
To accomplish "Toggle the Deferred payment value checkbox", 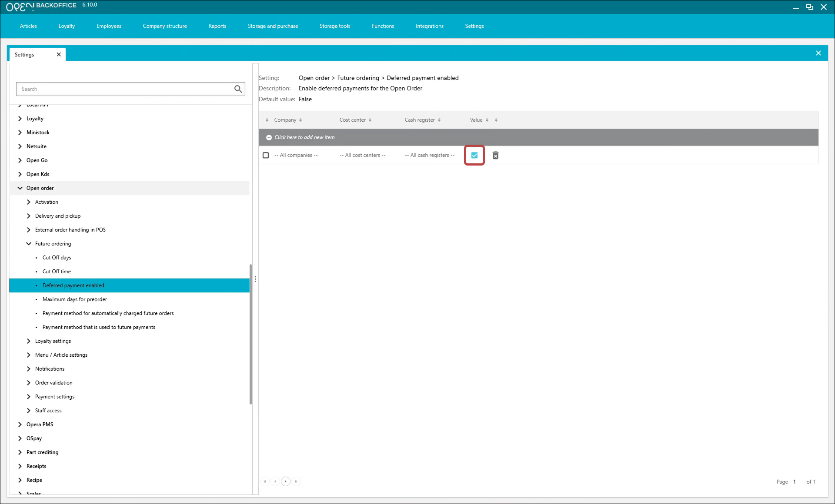I will (x=474, y=155).
